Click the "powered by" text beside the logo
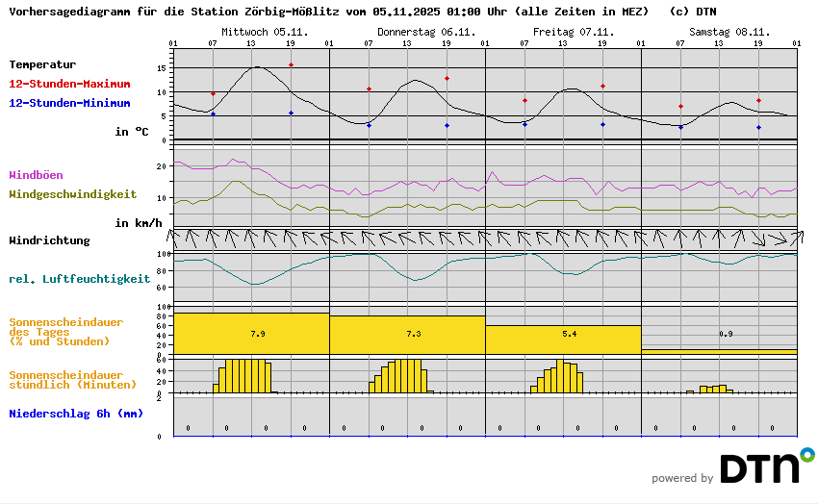The height and width of the screenshot is (504, 818). click(682, 478)
